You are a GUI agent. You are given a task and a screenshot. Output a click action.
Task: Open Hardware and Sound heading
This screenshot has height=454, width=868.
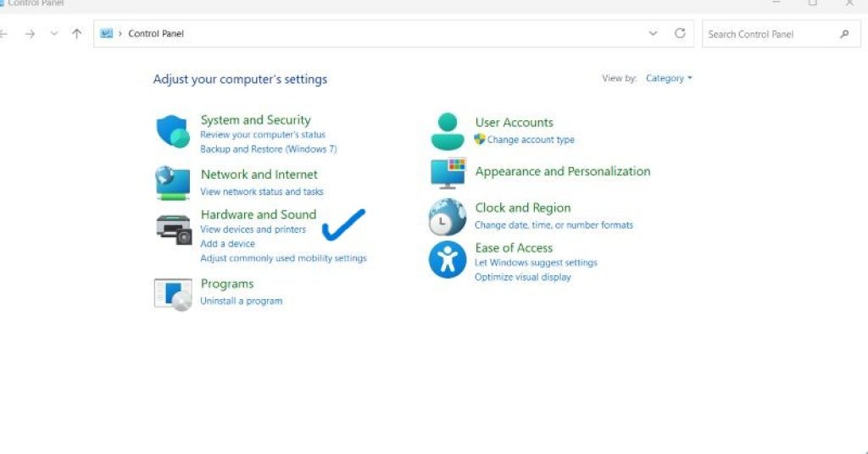click(259, 214)
